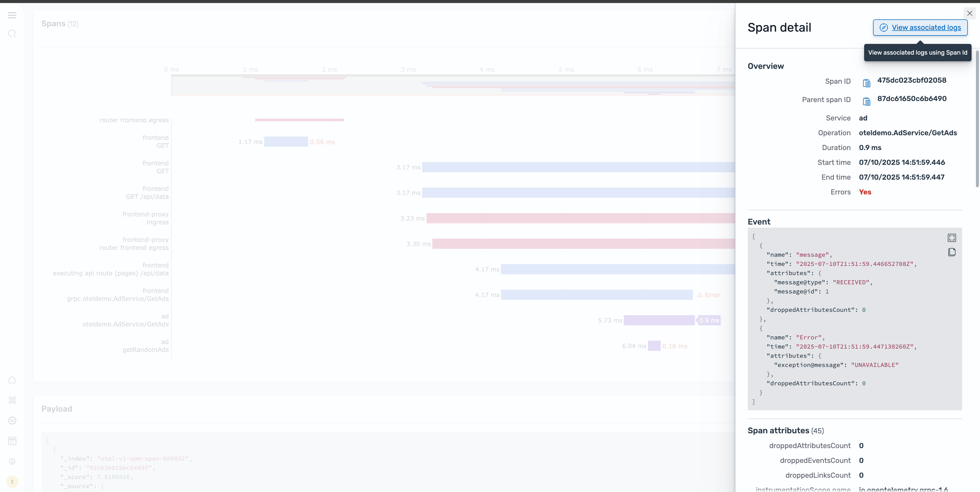Click the droppedEventsCount attribute row
The height and width of the screenshot is (492, 980).
822,460
